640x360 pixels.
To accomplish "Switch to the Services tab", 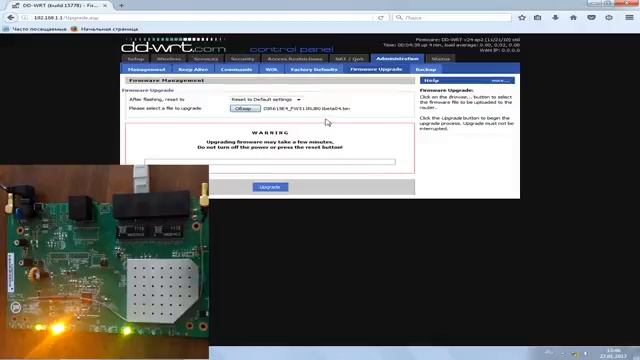I will [x=206, y=59].
